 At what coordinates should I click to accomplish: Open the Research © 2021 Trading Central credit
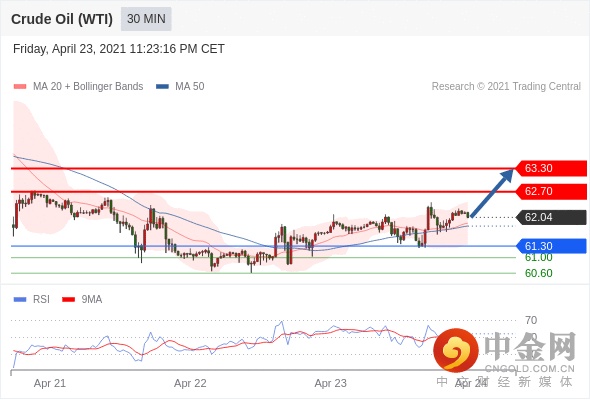point(506,87)
